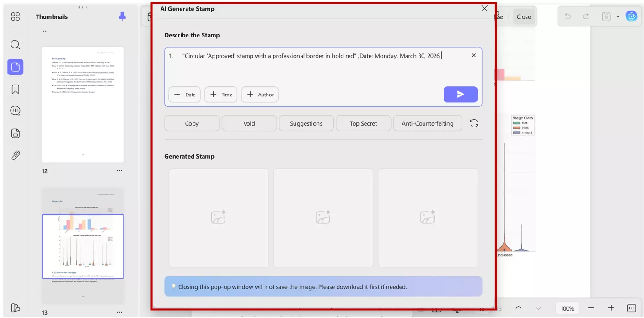Go to previous page with up chevron
The height and width of the screenshot is (318, 644).
[x=518, y=308]
